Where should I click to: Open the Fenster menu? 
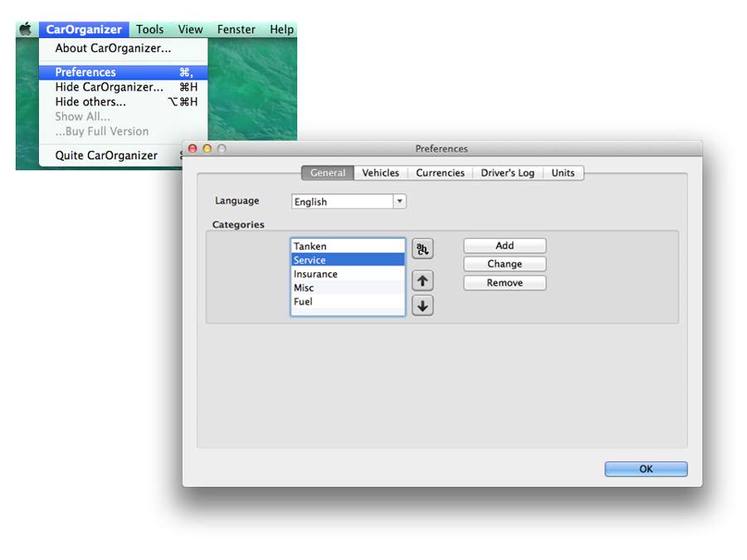[x=237, y=29]
